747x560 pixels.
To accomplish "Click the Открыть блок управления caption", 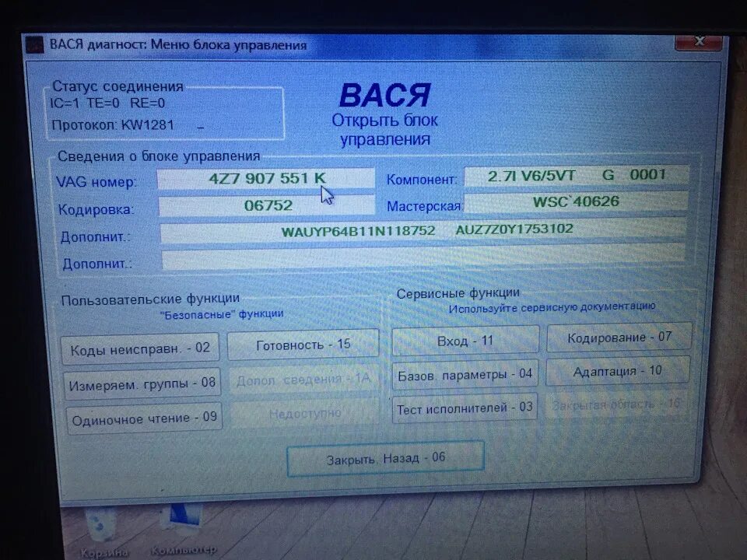I will pyautogui.click(x=385, y=130).
